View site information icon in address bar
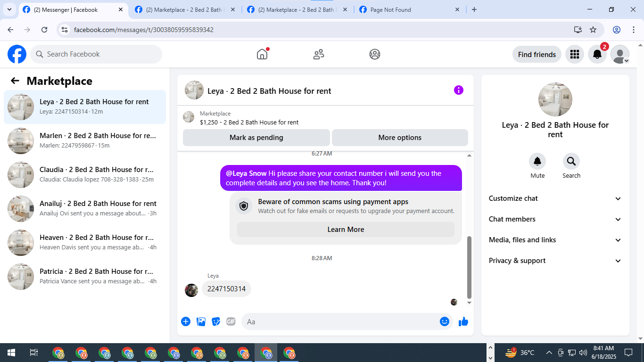Image resolution: width=644 pixels, height=362 pixels. pyautogui.click(x=65, y=30)
